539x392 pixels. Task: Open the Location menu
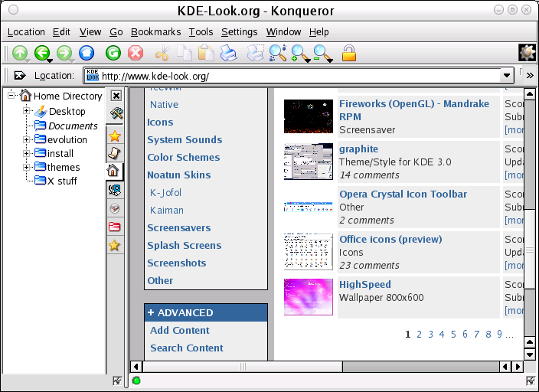pyautogui.click(x=26, y=32)
